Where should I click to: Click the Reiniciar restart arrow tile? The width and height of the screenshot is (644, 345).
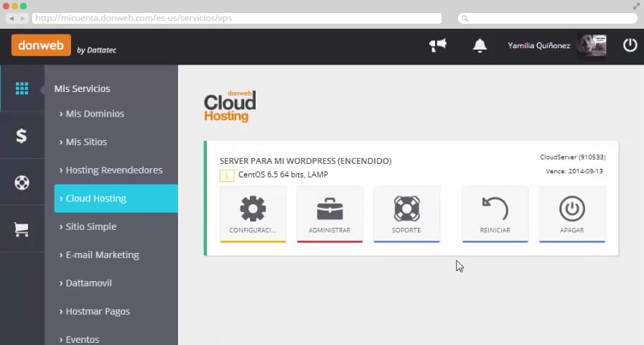[x=495, y=214]
